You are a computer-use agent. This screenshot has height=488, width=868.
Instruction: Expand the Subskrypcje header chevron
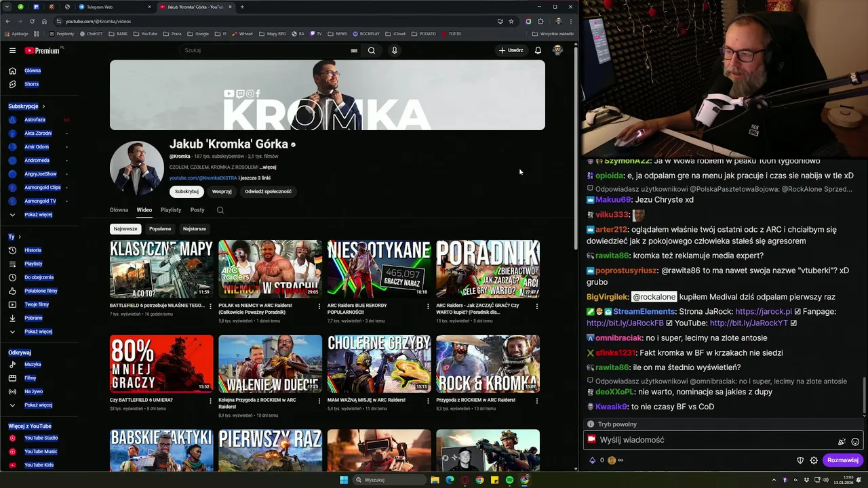pos(43,106)
